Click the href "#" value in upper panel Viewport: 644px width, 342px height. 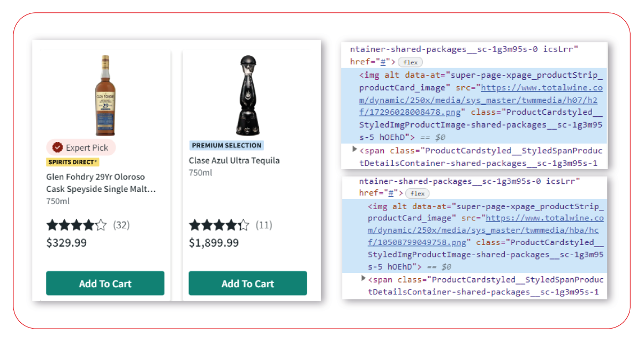coord(383,62)
